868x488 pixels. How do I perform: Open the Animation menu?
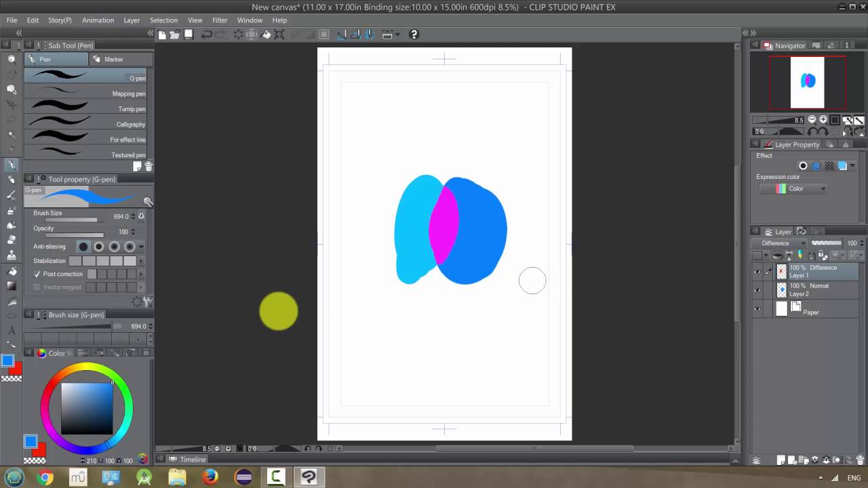98,20
